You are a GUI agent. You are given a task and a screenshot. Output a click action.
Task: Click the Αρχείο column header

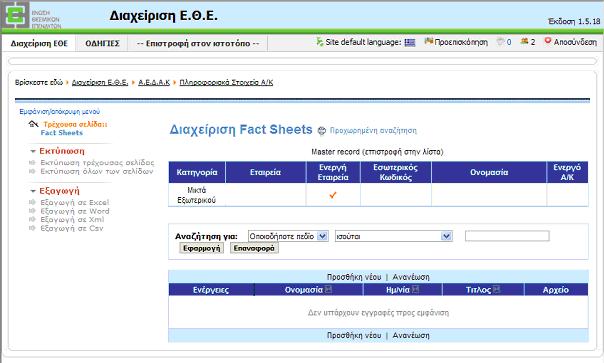click(555, 290)
